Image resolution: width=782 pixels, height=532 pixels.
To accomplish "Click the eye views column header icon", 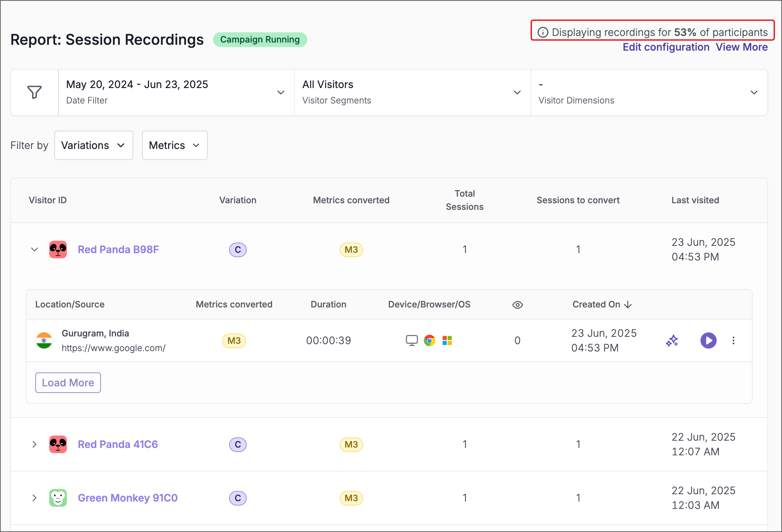I will (x=517, y=305).
